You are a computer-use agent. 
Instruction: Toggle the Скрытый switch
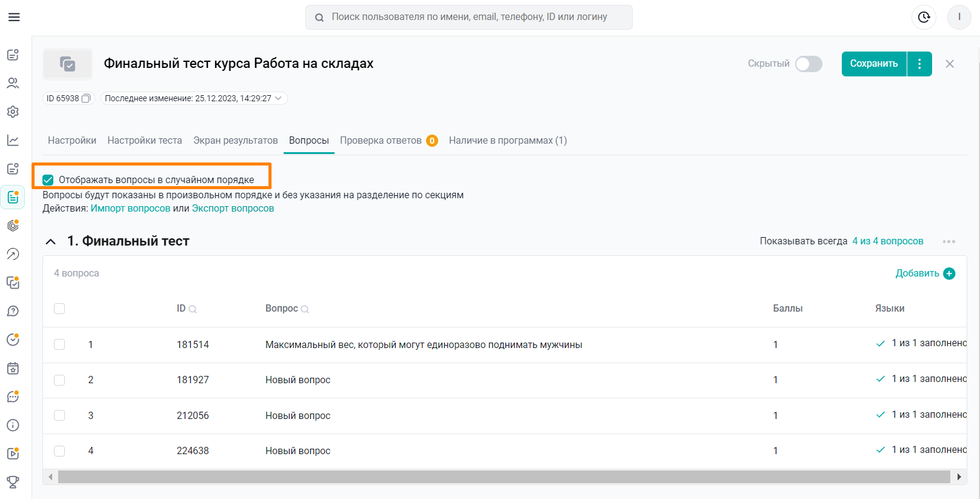[x=808, y=64]
